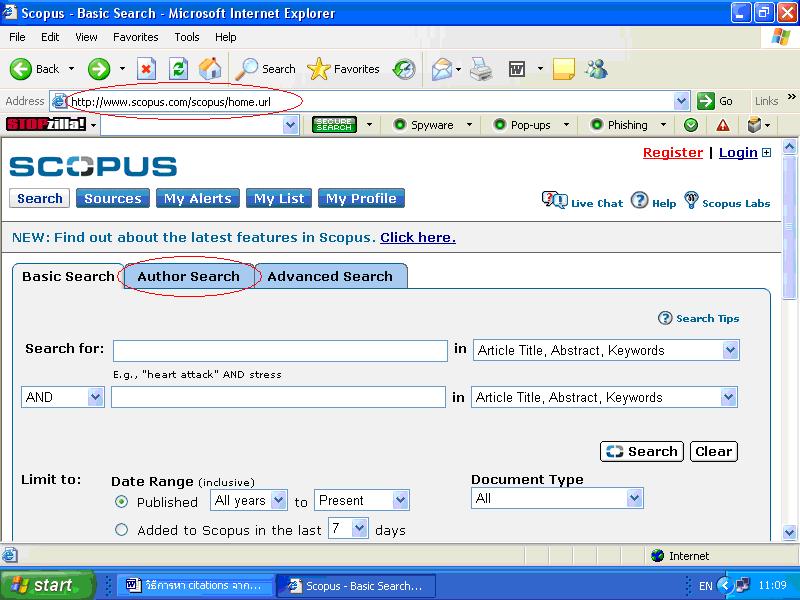Open the My Alerts button
Viewport: 800px width, 600px height.
point(197,198)
